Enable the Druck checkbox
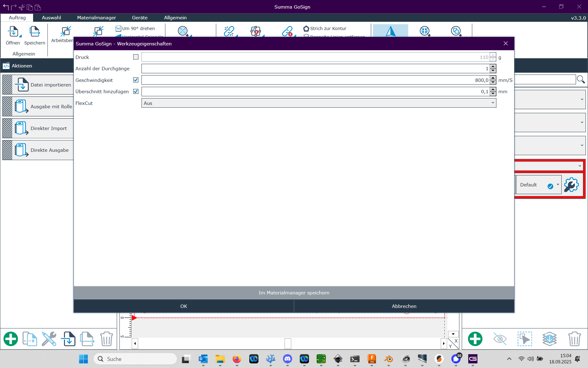 [136, 57]
